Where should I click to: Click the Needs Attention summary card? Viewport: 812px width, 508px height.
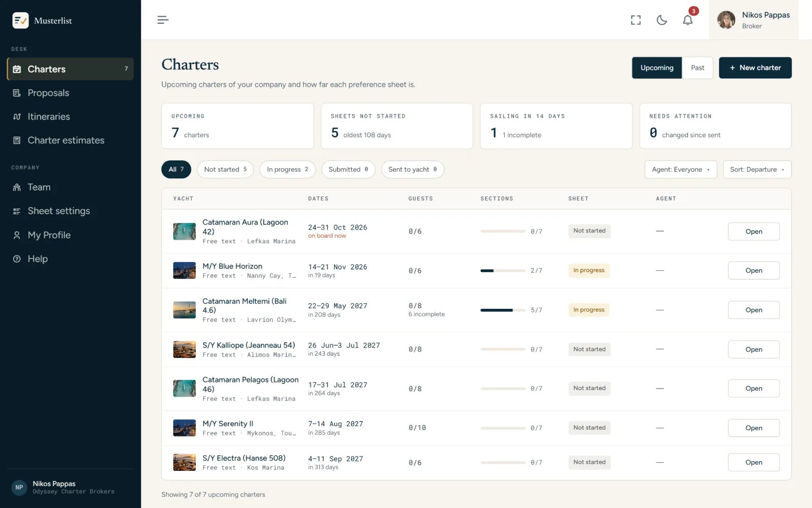716,126
